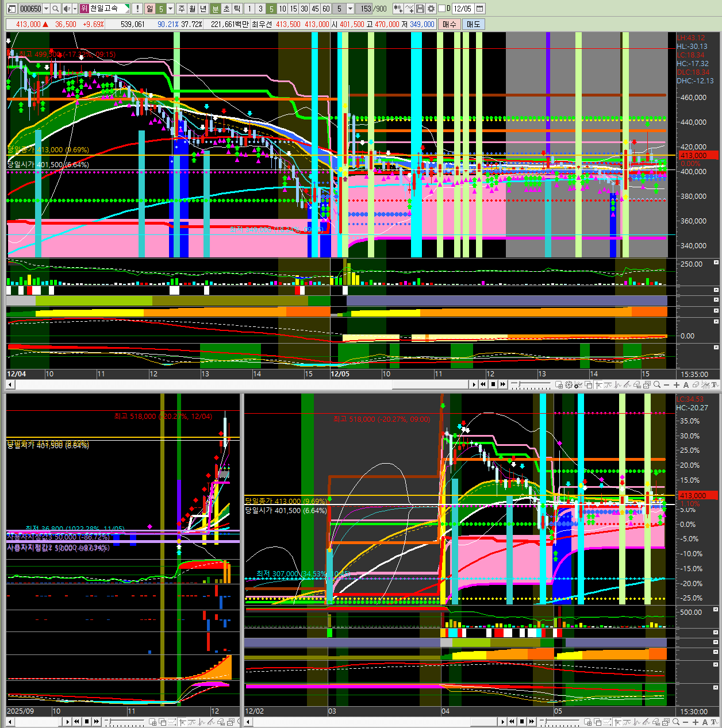Click the bottom-left chart scrollbar left arrow
The width and height of the screenshot is (722, 728).
coord(10,722)
